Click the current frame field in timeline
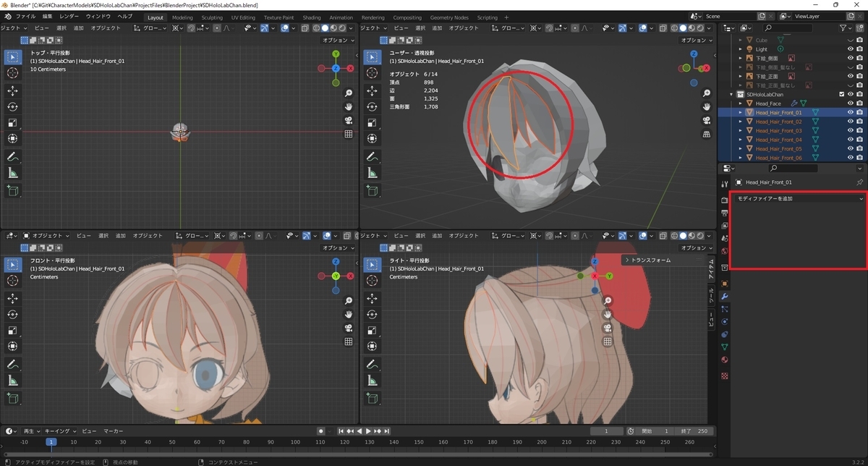Viewport: 868px width, 466px height. tap(608, 431)
